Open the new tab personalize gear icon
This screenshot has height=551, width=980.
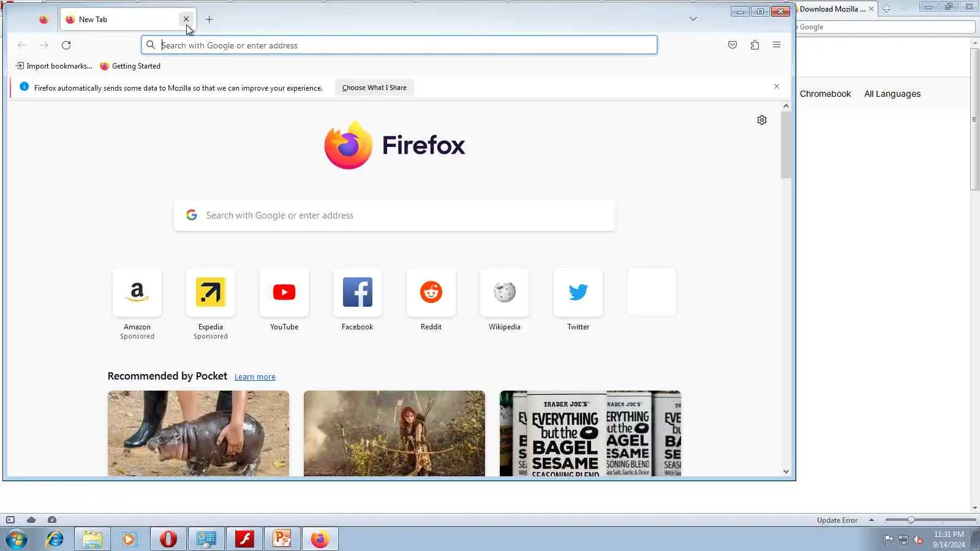[x=762, y=120]
